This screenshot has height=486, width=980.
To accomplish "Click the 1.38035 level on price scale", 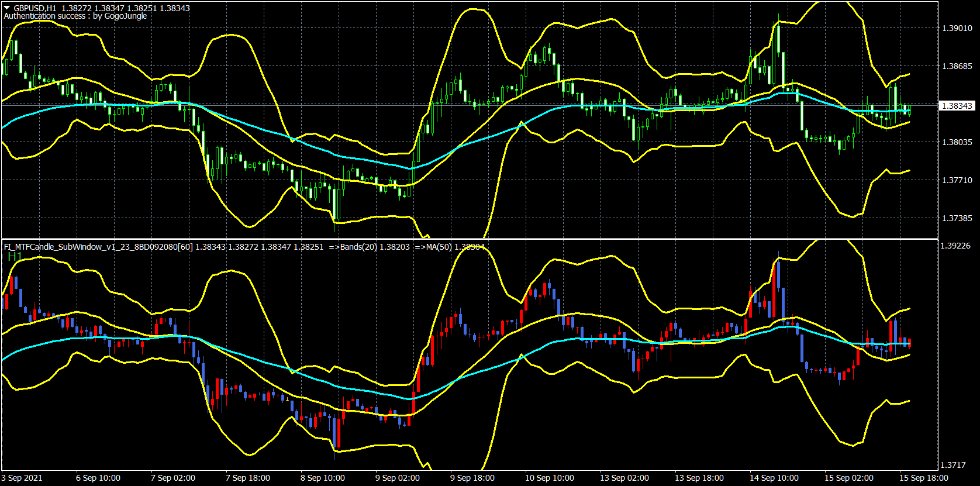I will [957, 142].
